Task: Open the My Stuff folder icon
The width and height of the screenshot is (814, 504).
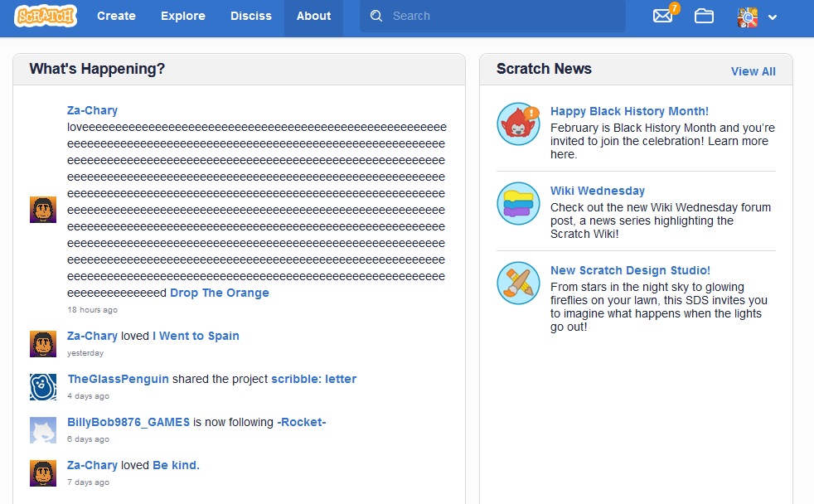Action: pos(704,16)
